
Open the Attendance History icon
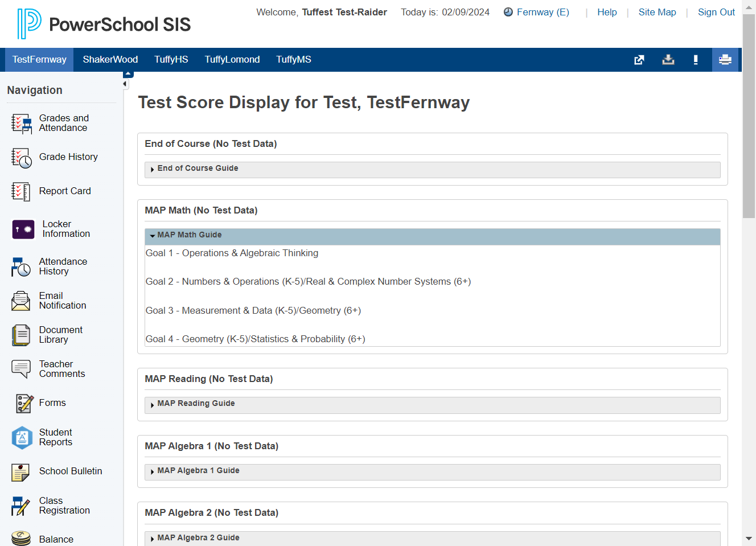[x=21, y=267]
